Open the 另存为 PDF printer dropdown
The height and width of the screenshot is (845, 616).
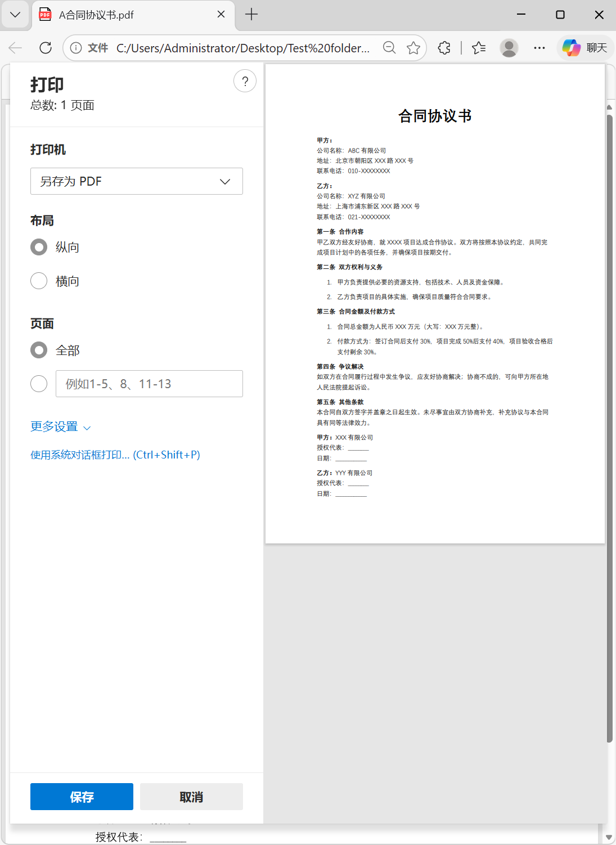(x=136, y=181)
